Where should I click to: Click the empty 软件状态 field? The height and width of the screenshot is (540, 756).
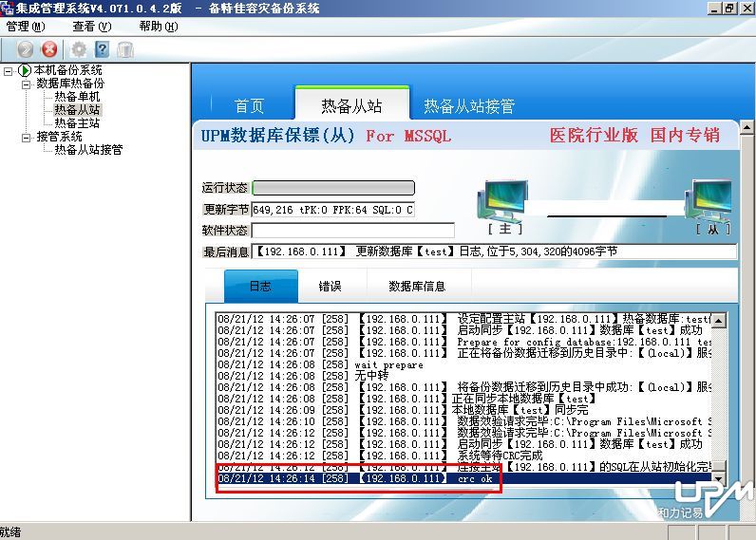(353, 231)
